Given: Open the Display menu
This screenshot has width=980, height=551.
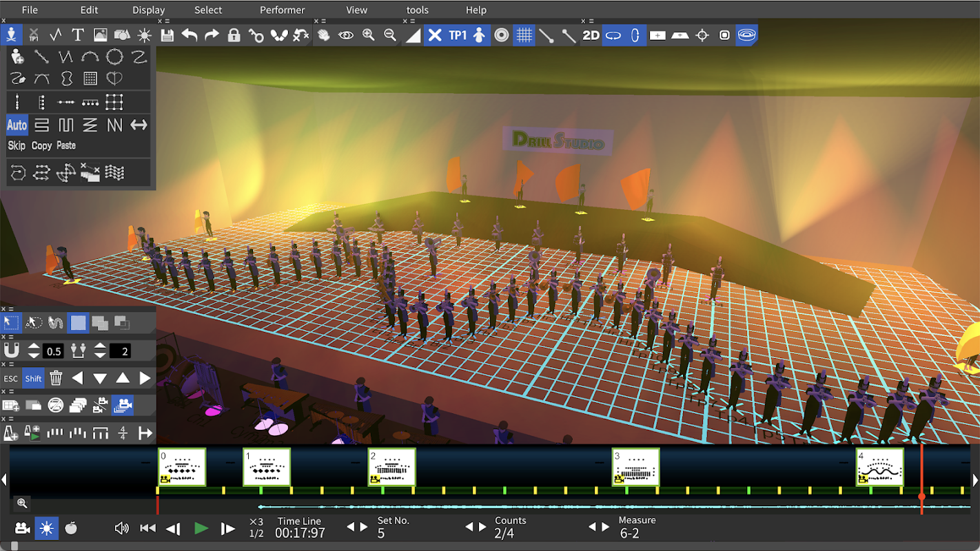Looking at the screenshot, I should pyautogui.click(x=149, y=10).
